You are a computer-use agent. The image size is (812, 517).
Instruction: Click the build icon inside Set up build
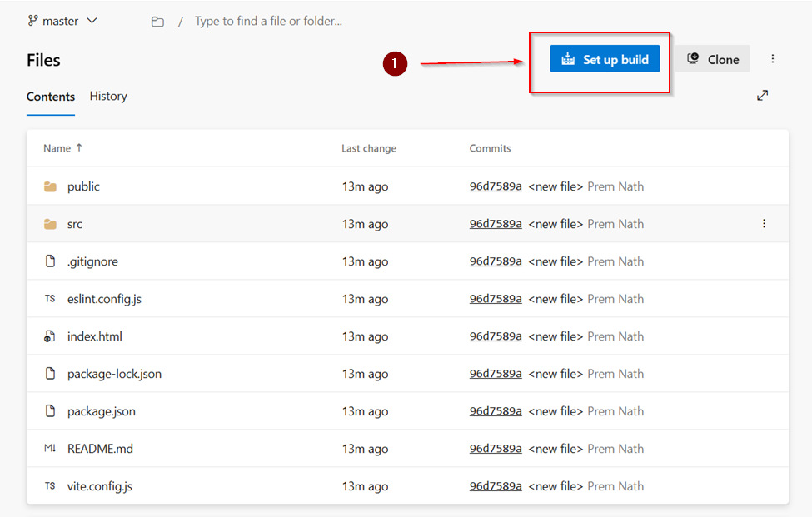pyautogui.click(x=568, y=59)
